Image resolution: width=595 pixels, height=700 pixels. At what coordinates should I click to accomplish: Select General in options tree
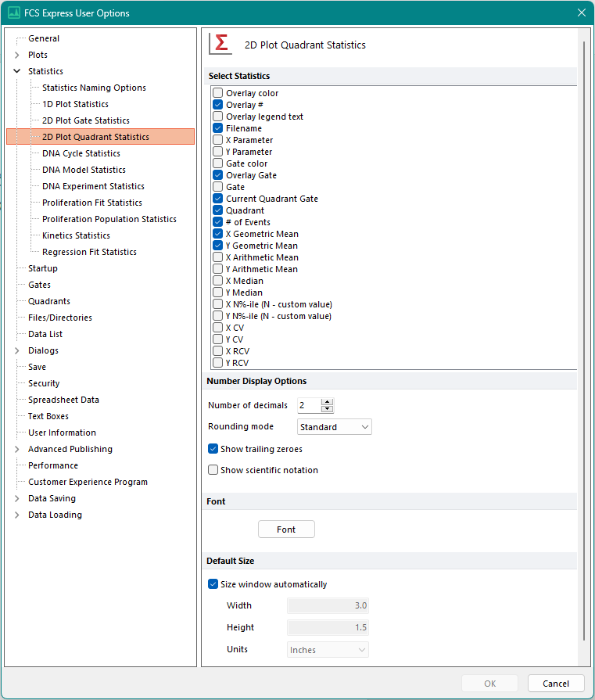click(x=44, y=38)
